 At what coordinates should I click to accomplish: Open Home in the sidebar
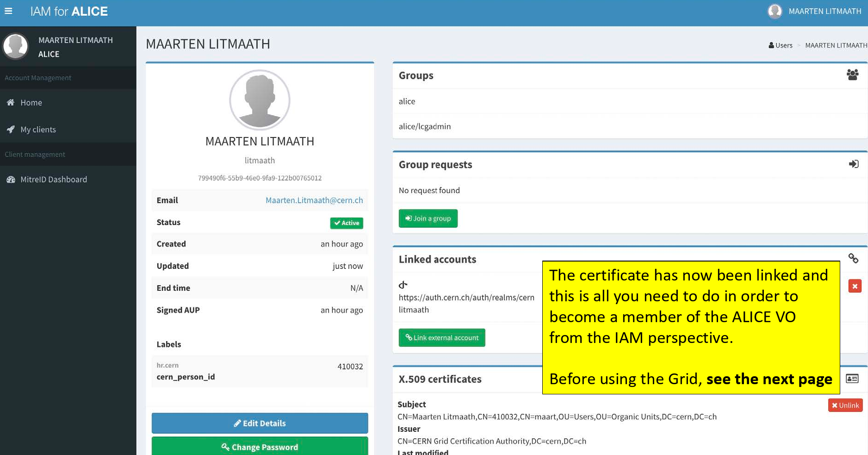(68, 103)
